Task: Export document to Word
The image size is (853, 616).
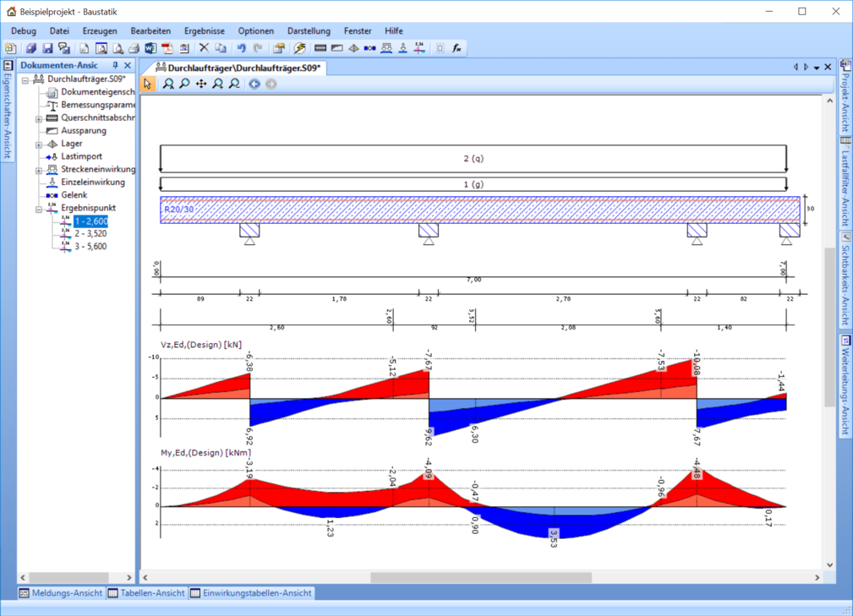Action: (150, 49)
